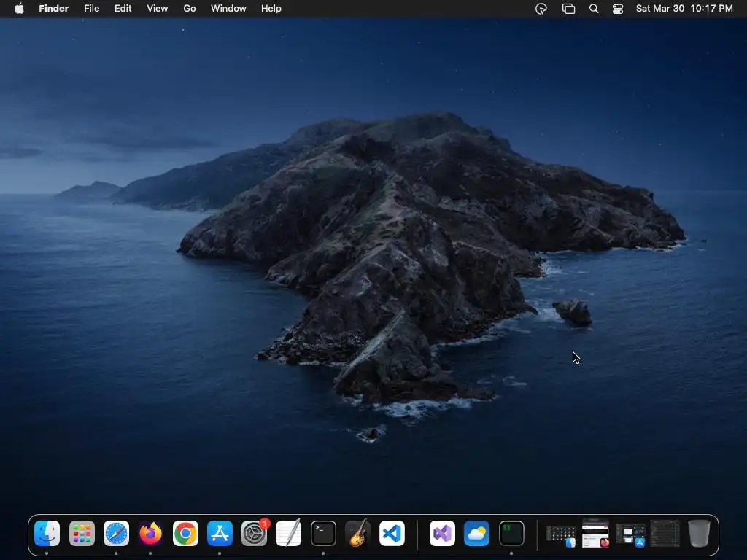The image size is (747, 560).
Task: Open Launchpad in the Dock
Action: (82, 533)
